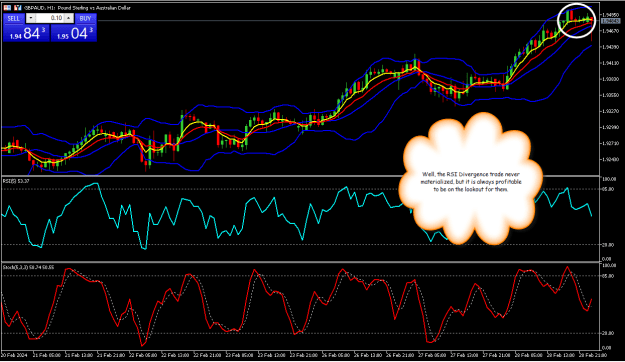The height and width of the screenshot is (362, 625).
Task: Click the 21 Feb 05:00 time axis label
Action: 47,355
